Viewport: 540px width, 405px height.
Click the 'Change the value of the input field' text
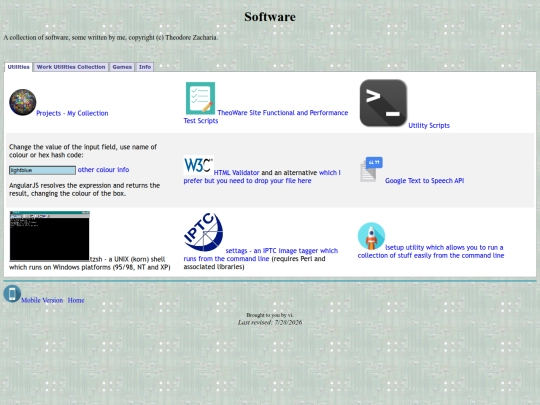coord(83,151)
